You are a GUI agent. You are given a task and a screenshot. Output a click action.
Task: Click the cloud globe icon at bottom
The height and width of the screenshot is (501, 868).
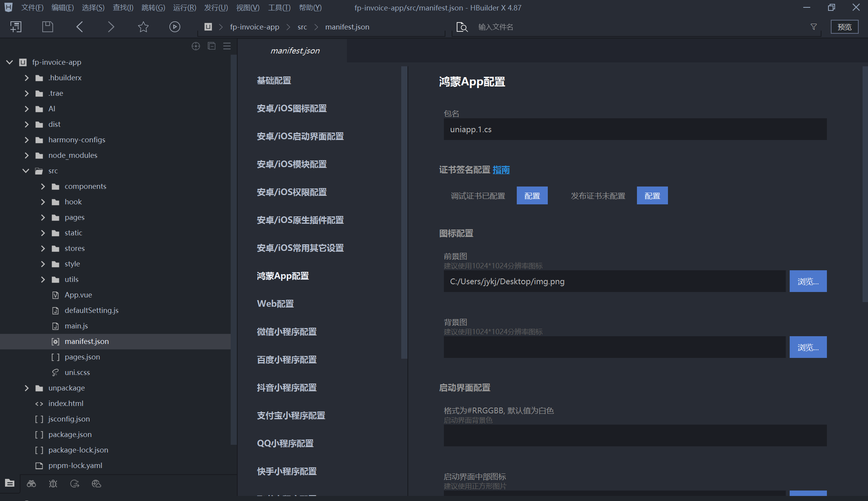tap(97, 484)
